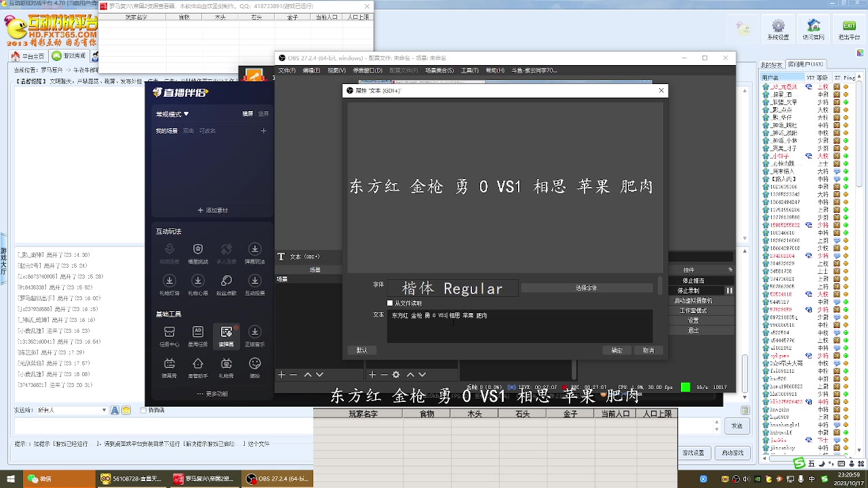Expand the 可旋转 row with its plus control
Image resolution: width=868 pixels, height=488 pixels.
tap(263, 130)
